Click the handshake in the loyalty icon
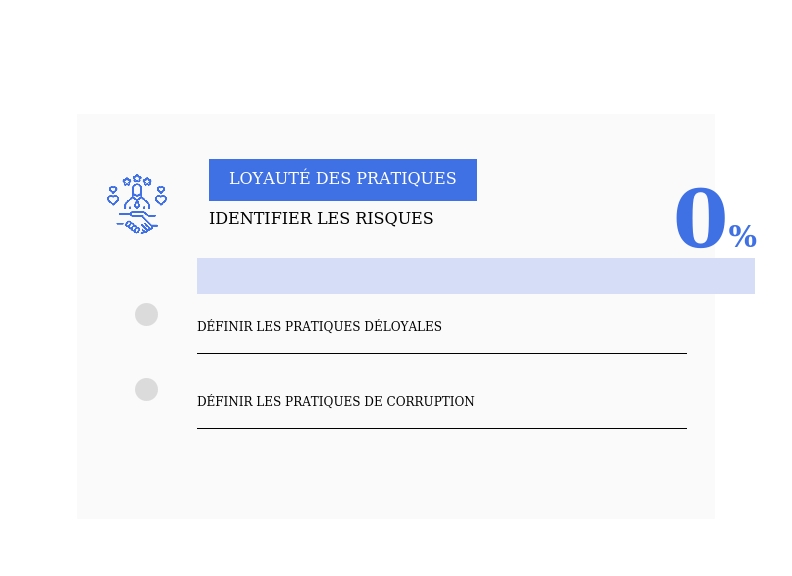792x576 pixels. pyautogui.click(x=138, y=222)
